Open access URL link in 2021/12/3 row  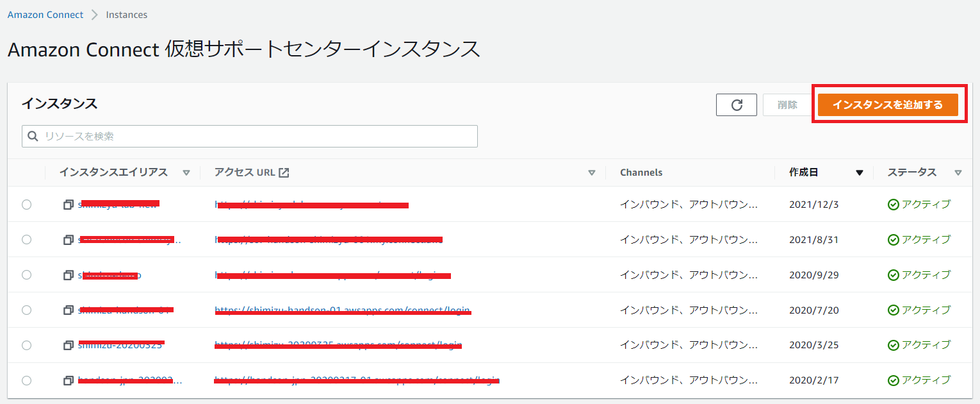[311, 205]
